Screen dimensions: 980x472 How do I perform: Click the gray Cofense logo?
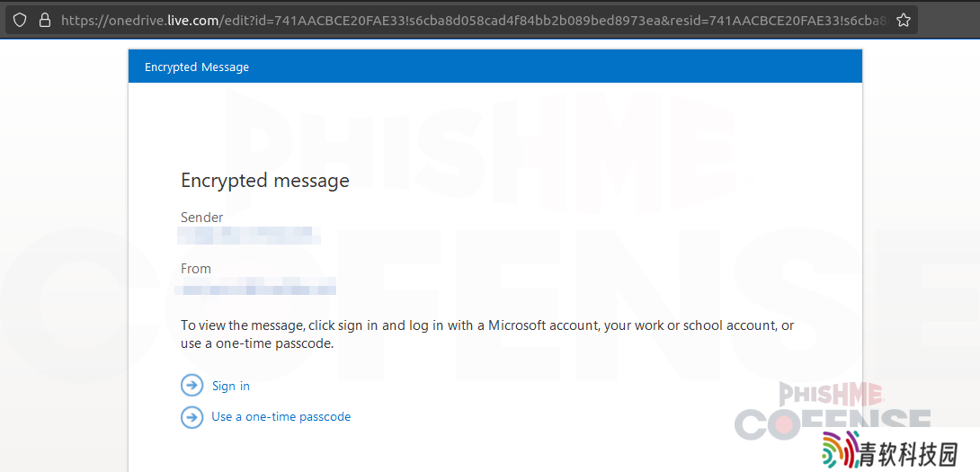click(x=833, y=422)
